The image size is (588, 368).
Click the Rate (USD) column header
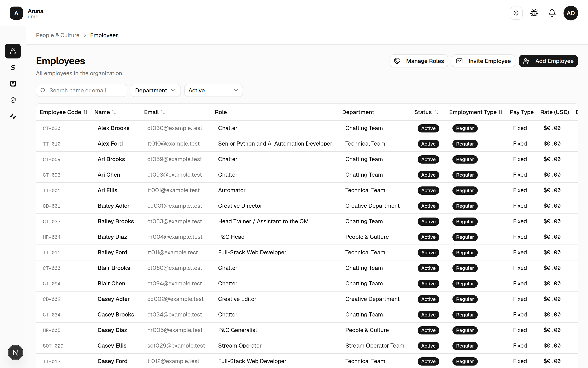pos(555,112)
